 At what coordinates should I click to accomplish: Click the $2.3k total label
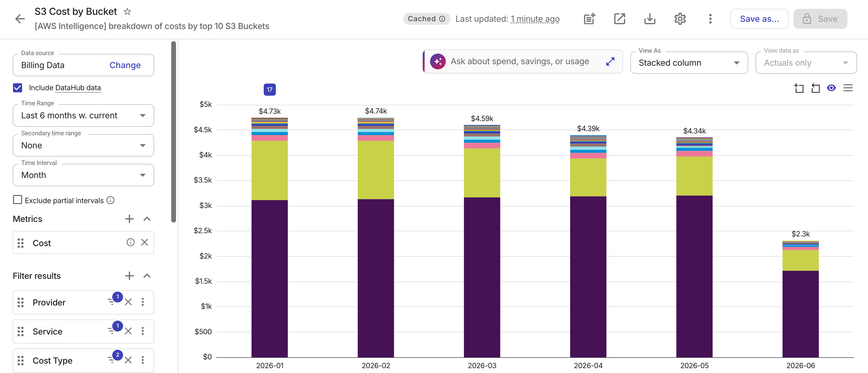[x=801, y=234]
